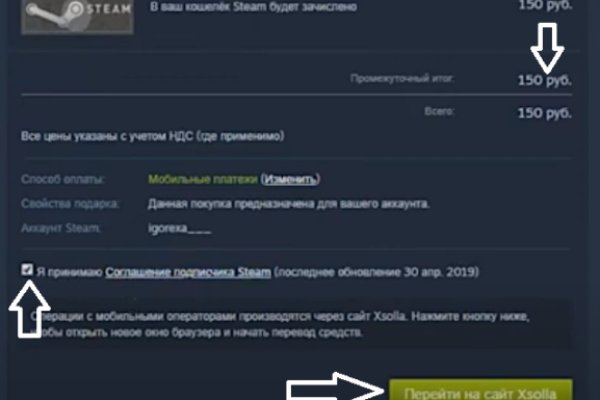Screen dimensions: 600x400
Task: Click the Всего 150 руб. total amount
Action: coord(544,113)
